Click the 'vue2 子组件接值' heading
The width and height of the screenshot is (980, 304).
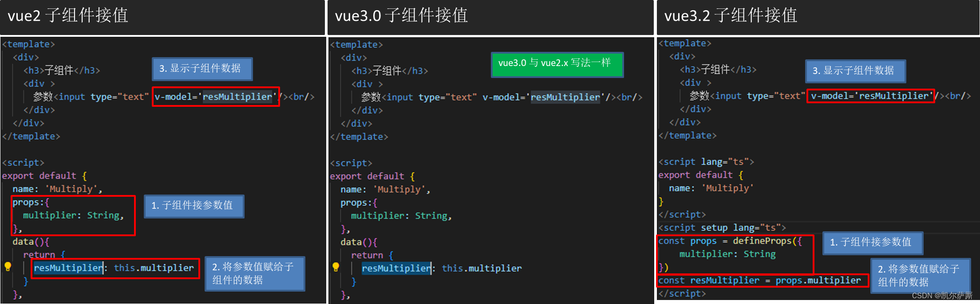tap(68, 16)
